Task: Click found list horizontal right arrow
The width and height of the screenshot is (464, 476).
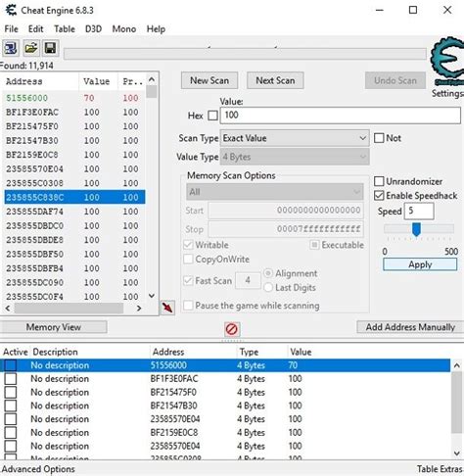Action: [139, 309]
